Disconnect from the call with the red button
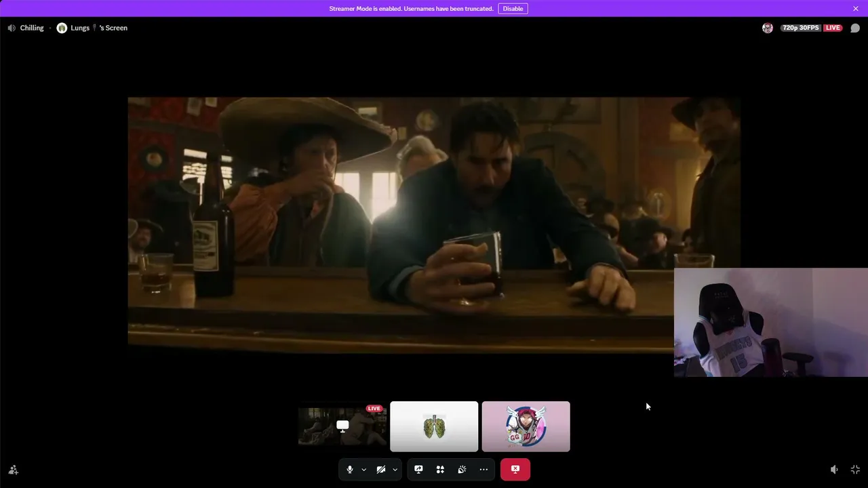 (515, 469)
